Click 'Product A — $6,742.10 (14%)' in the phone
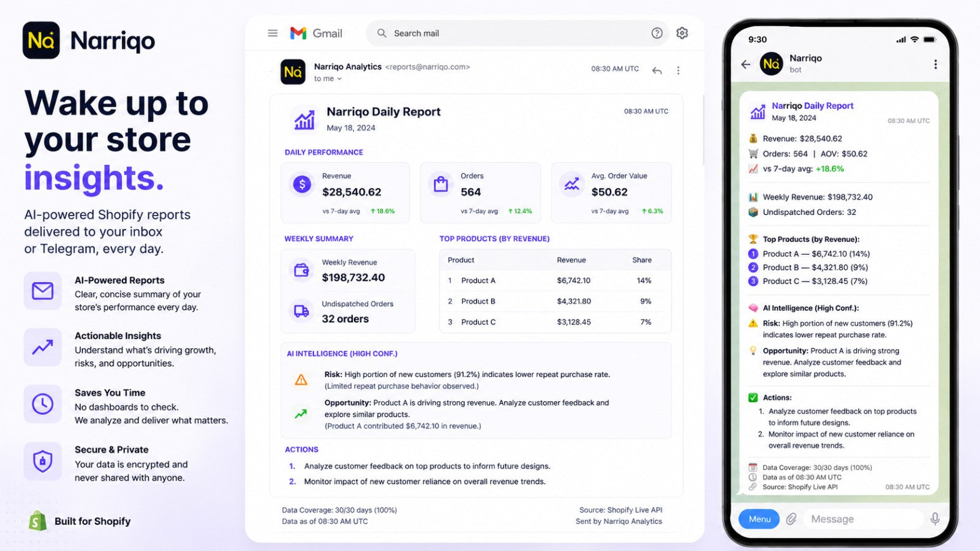 [816, 254]
